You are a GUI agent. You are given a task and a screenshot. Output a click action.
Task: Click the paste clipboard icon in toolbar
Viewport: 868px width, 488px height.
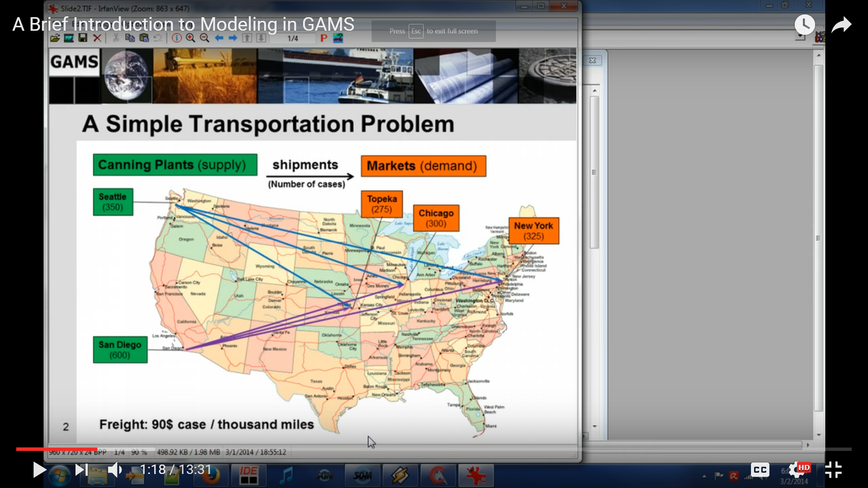pyautogui.click(x=144, y=38)
